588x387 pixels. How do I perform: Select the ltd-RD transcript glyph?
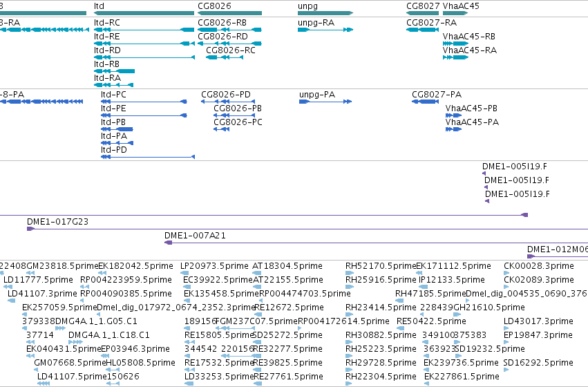pos(144,57)
